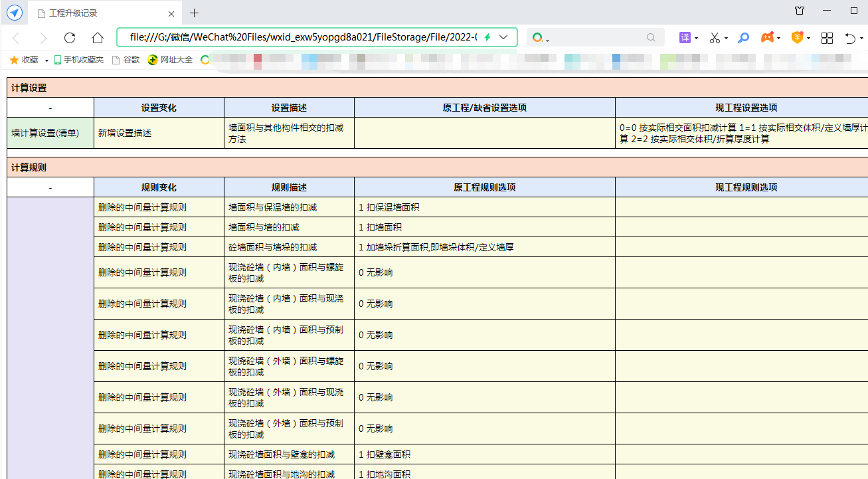This screenshot has height=479, width=868.
Task: Go back to the previous page
Action: (16, 38)
